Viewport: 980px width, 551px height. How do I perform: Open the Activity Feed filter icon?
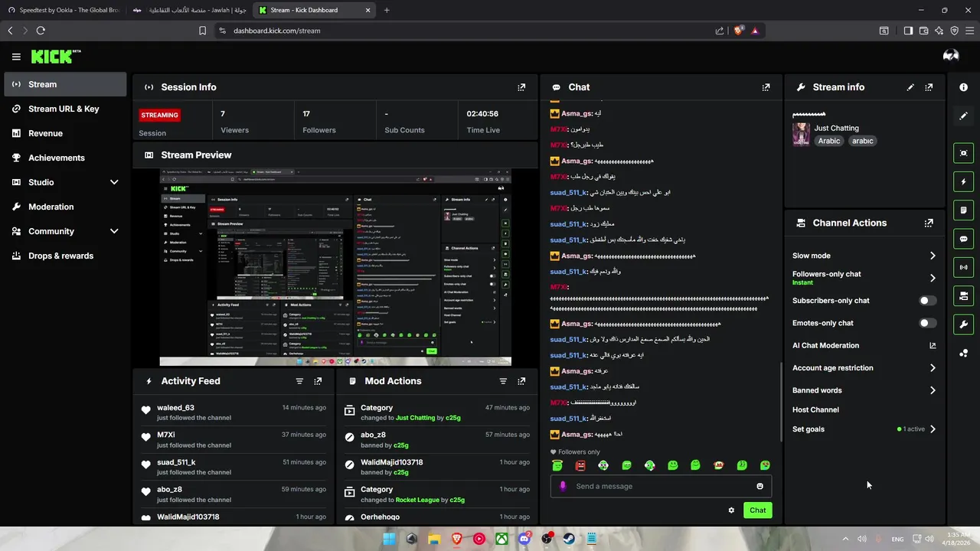[x=299, y=381]
